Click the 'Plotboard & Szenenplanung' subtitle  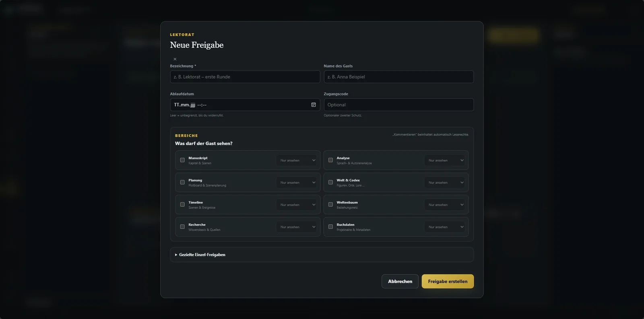207,185
